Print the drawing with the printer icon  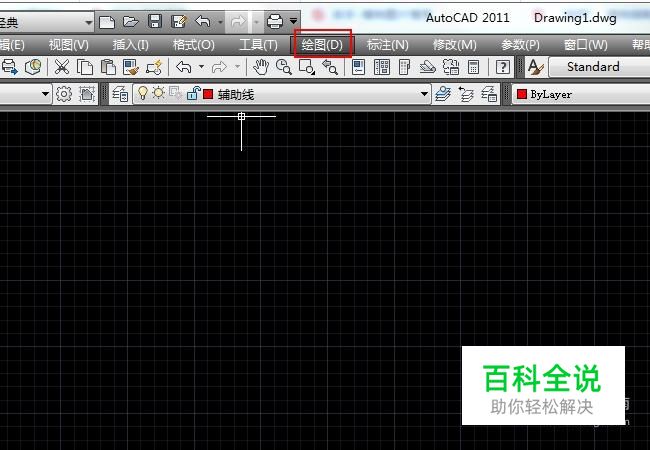[x=274, y=21]
